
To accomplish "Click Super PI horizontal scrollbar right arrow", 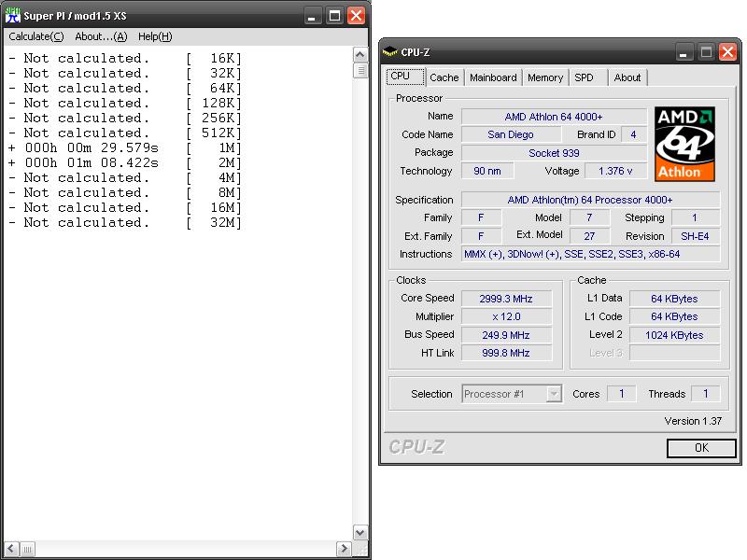I will pos(343,549).
